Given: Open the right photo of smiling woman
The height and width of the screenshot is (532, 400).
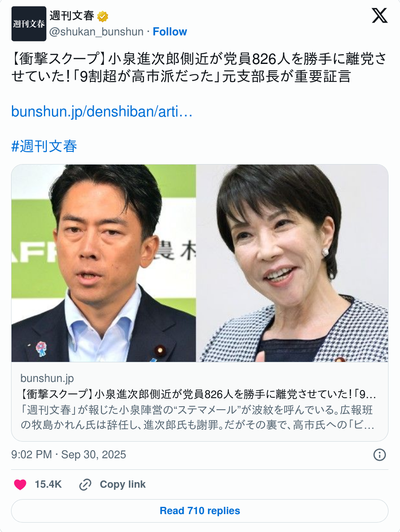Looking at the screenshot, I should pos(292,263).
